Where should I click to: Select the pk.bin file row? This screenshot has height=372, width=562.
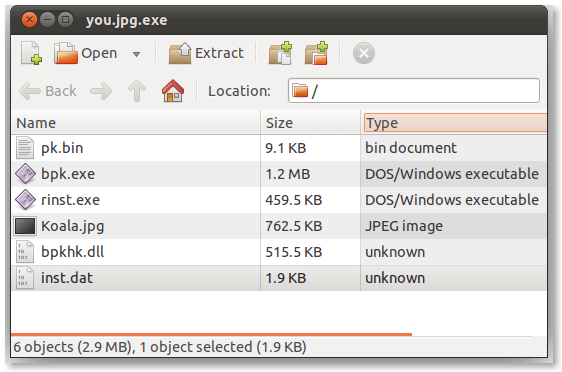point(279,148)
